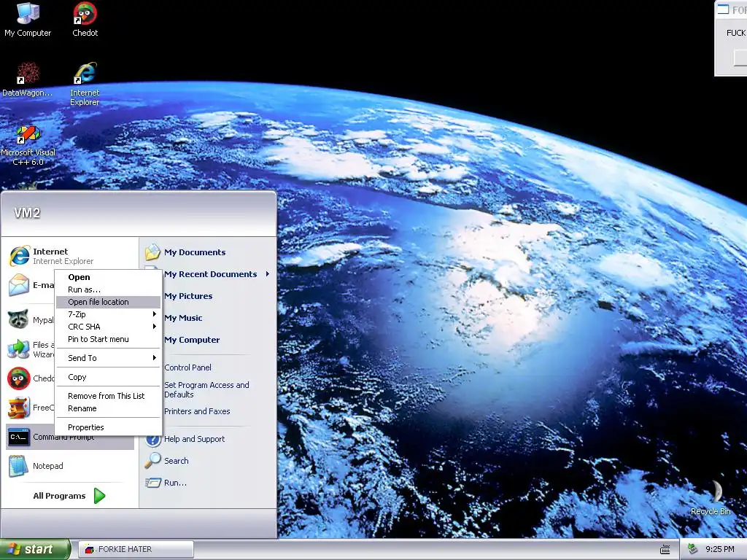Image resolution: width=747 pixels, height=560 pixels.
Task: Click the VM2 user name header
Action: pyautogui.click(x=27, y=213)
